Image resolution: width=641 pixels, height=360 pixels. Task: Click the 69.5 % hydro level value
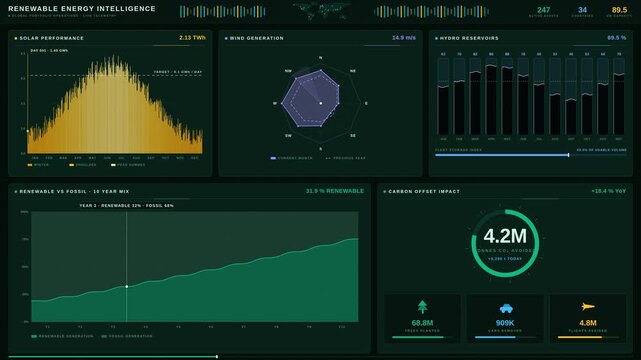616,38
